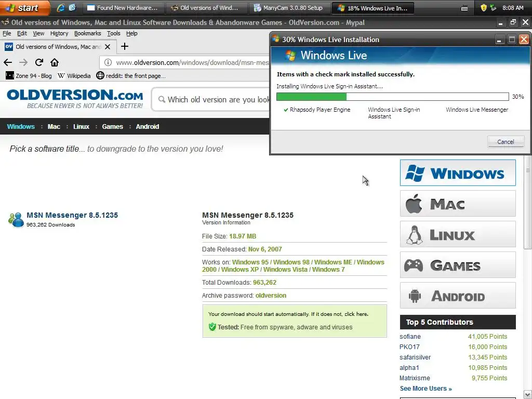Click the scrollbar down arrow
Image resolution: width=532 pixels, height=399 pixels.
[528, 395]
